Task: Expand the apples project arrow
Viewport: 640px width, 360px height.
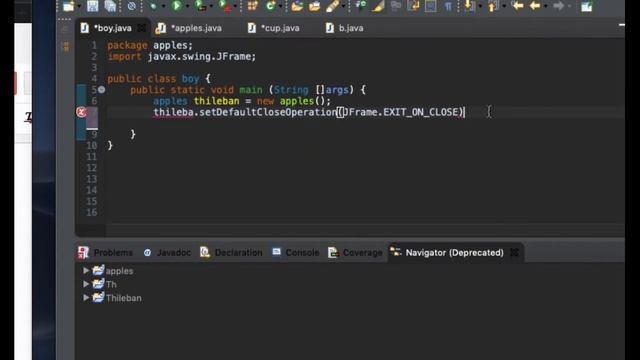Action: (86, 270)
